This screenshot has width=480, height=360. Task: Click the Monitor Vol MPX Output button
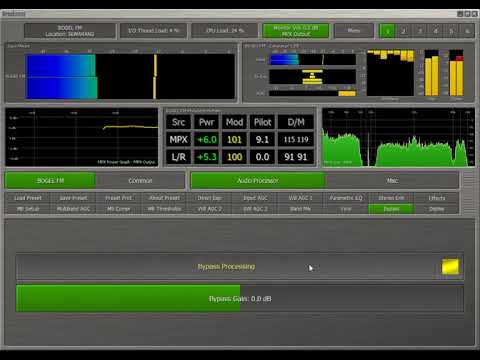click(x=296, y=31)
